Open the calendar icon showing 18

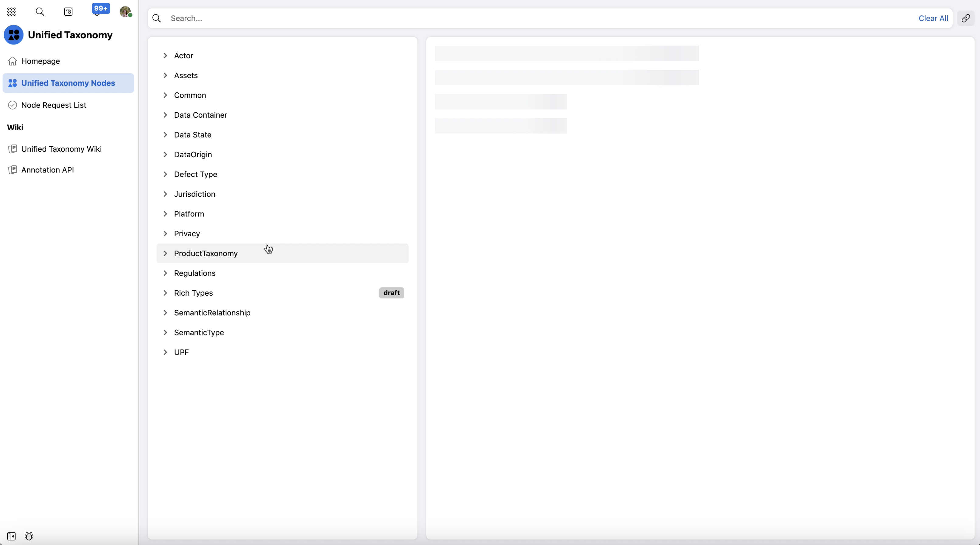(x=68, y=12)
